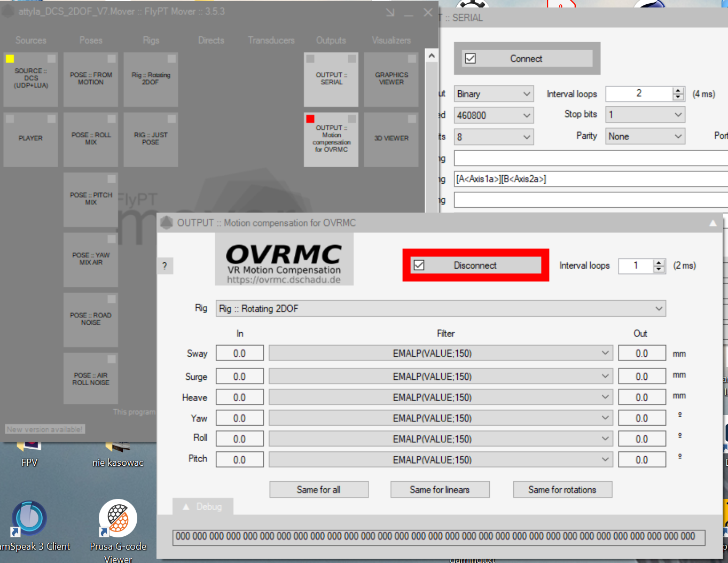
Task: Switch to the Poses column header
Action: coord(91,40)
